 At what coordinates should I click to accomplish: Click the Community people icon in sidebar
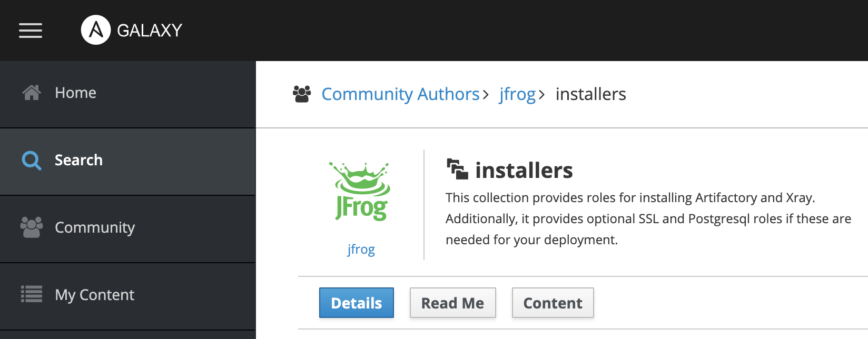tap(32, 227)
